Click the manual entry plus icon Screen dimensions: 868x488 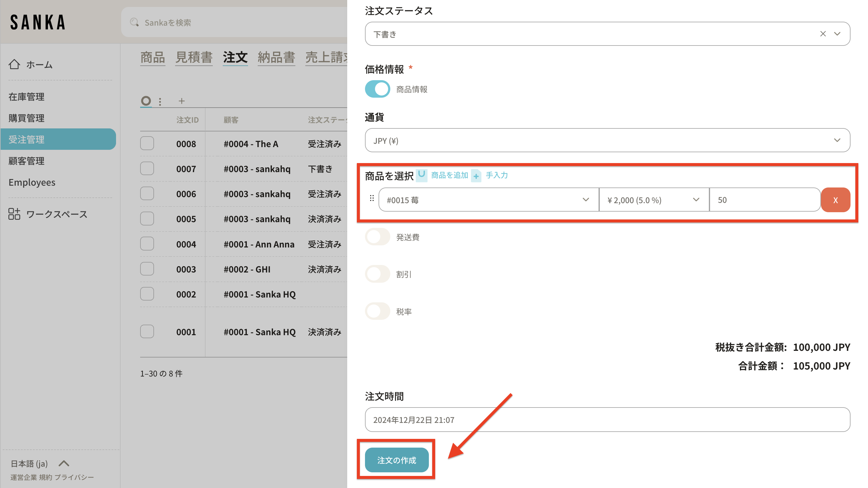476,176
